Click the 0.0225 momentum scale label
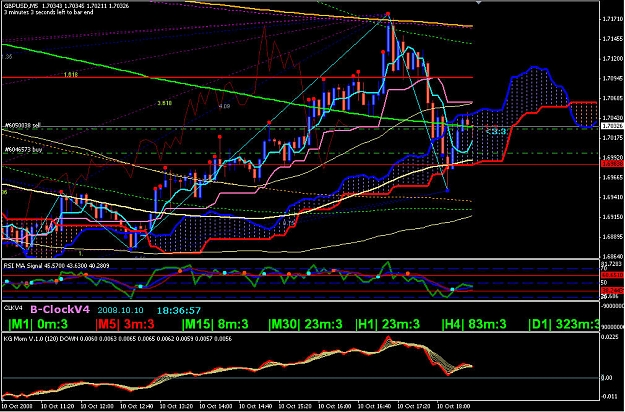The image size is (625, 412). click(610, 337)
